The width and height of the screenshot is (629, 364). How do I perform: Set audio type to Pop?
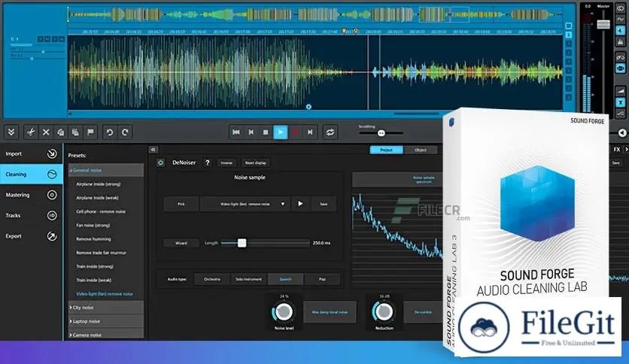click(x=322, y=279)
